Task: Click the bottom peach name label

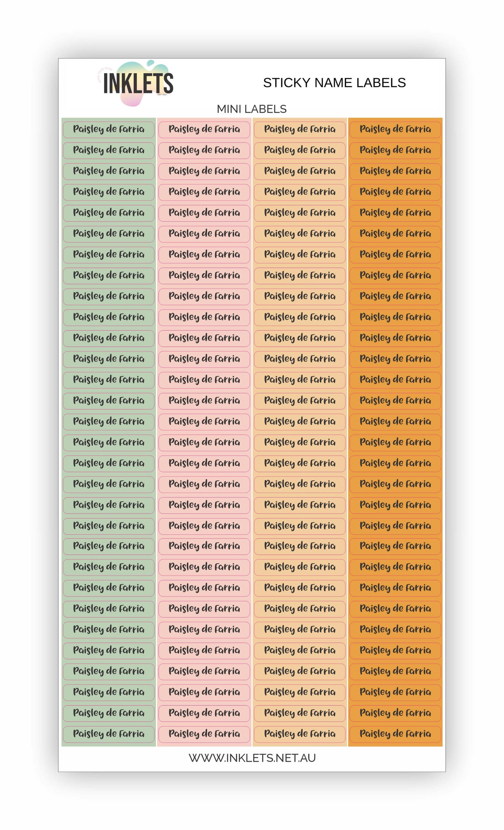Action: coord(300,734)
